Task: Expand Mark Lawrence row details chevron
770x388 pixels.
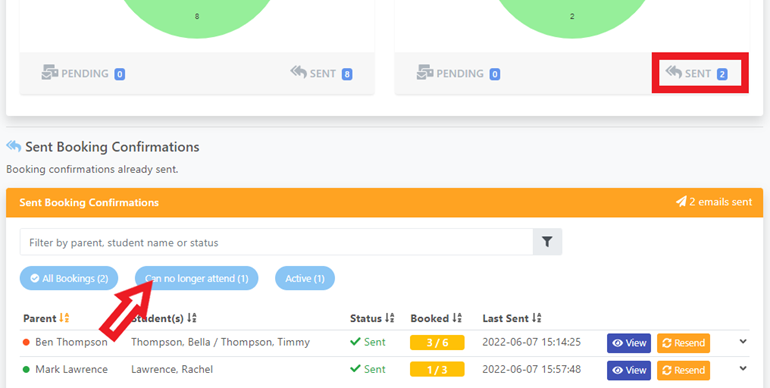Action: [743, 368]
